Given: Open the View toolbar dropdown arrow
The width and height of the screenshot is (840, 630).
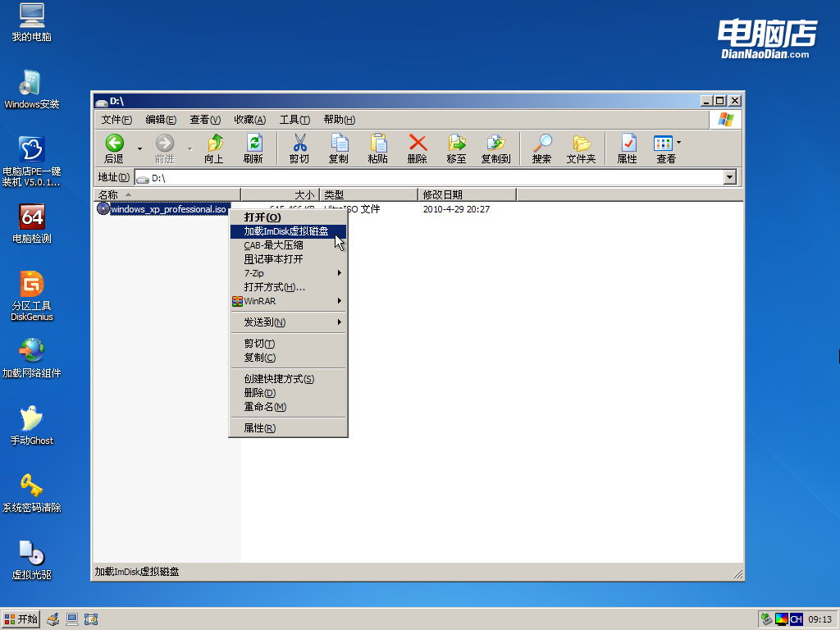Looking at the screenshot, I should [678, 143].
